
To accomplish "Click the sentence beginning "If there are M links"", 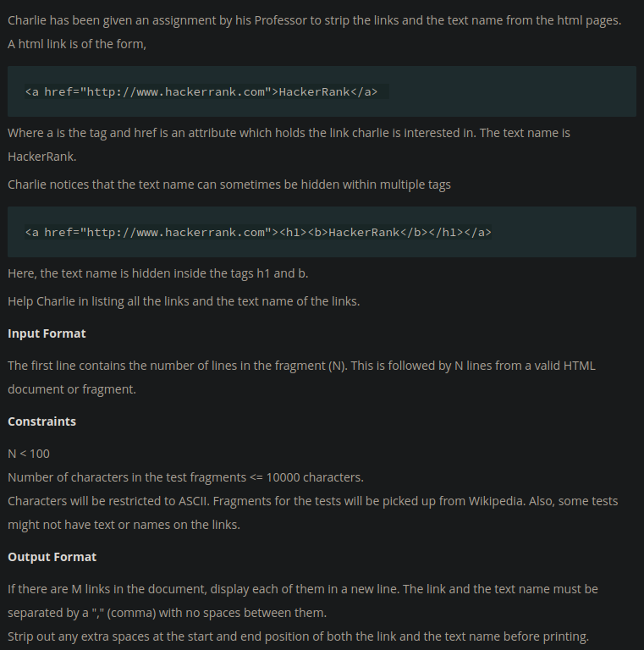I will click(x=302, y=589).
